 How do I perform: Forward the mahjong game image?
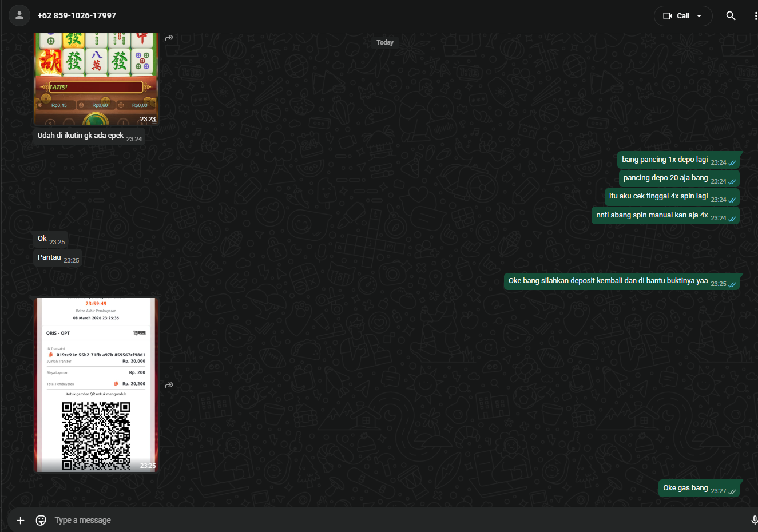pyautogui.click(x=169, y=38)
